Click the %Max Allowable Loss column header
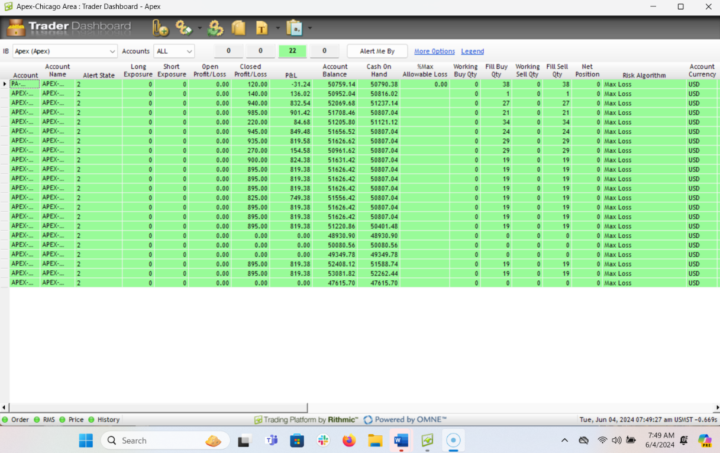The width and height of the screenshot is (720, 453). [425, 70]
